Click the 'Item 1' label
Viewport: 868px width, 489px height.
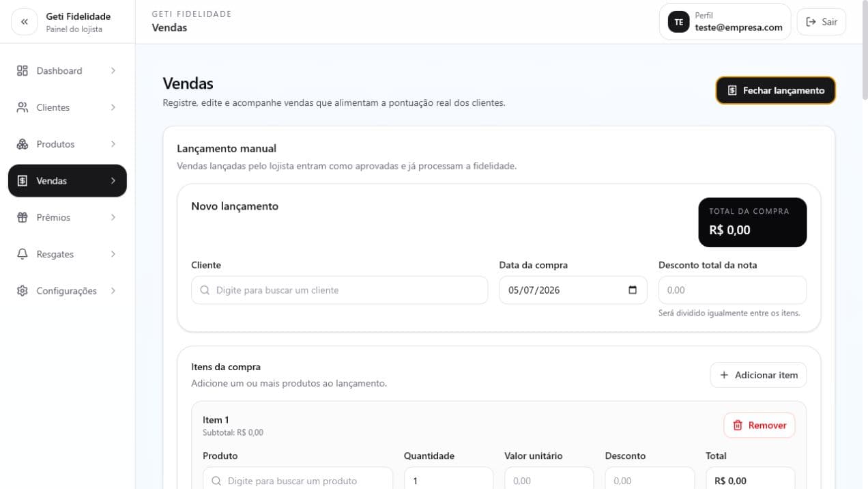(216, 420)
